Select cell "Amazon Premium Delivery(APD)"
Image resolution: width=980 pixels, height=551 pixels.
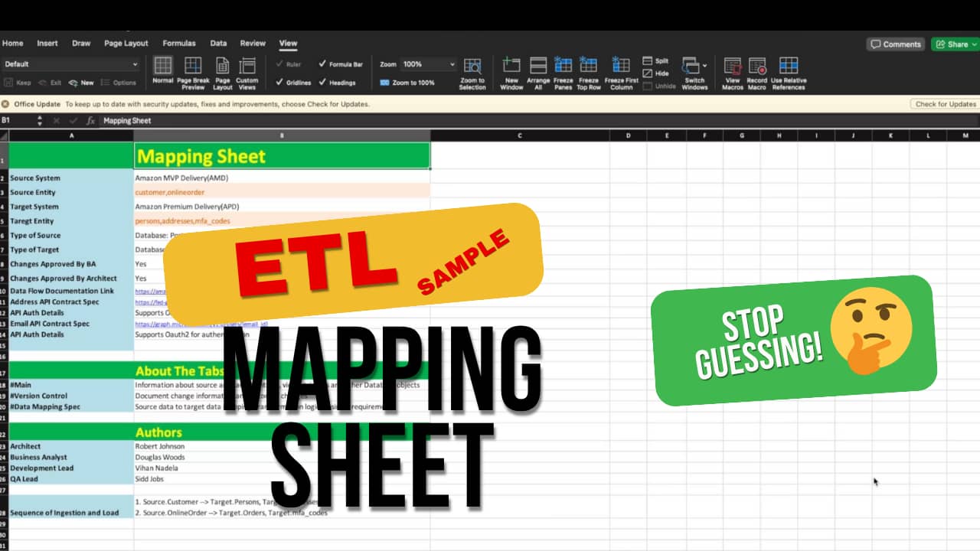click(x=282, y=207)
